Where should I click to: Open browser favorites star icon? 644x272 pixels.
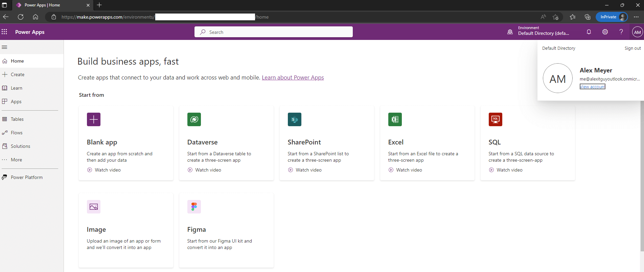click(x=572, y=17)
